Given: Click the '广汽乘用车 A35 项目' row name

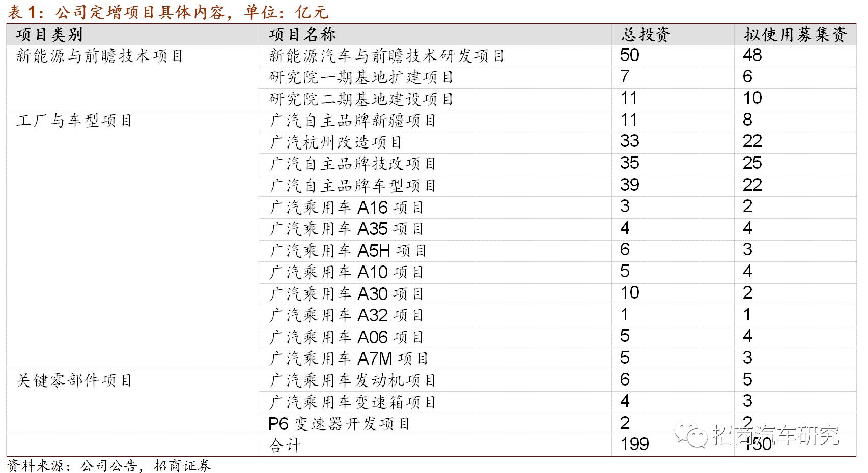Looking at the screenshot, I should point(346,229).
